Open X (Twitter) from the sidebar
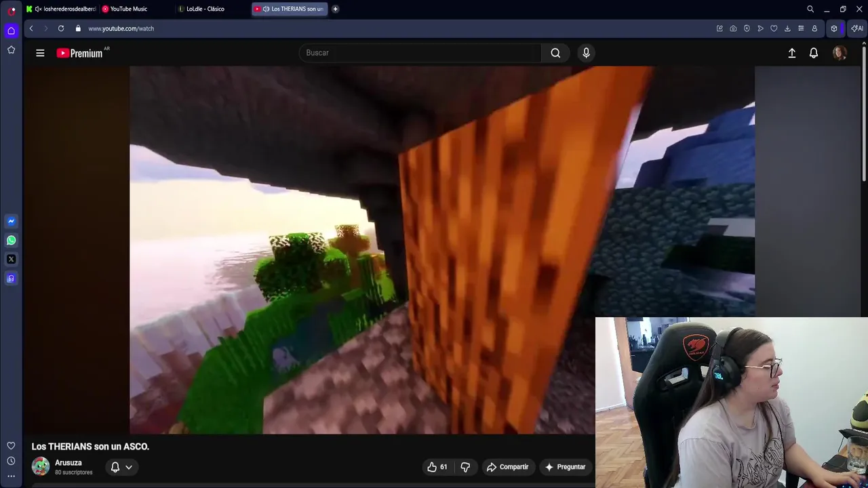 11,259
